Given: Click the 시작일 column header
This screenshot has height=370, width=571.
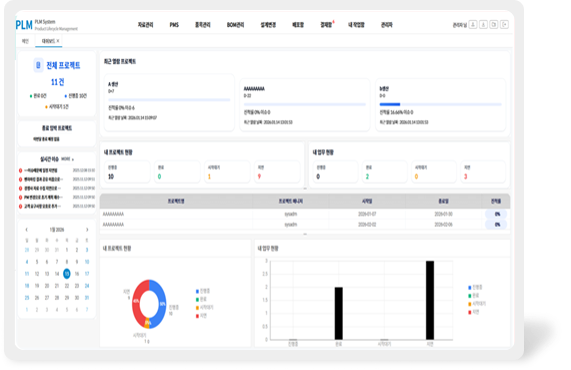Looking at the screenshot, I should [367, 201].
